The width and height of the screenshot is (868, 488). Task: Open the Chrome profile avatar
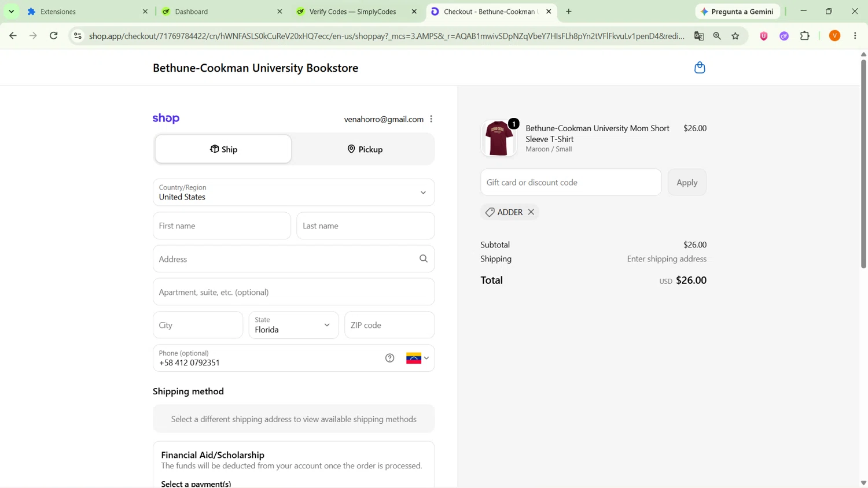[x=835, y=36]
